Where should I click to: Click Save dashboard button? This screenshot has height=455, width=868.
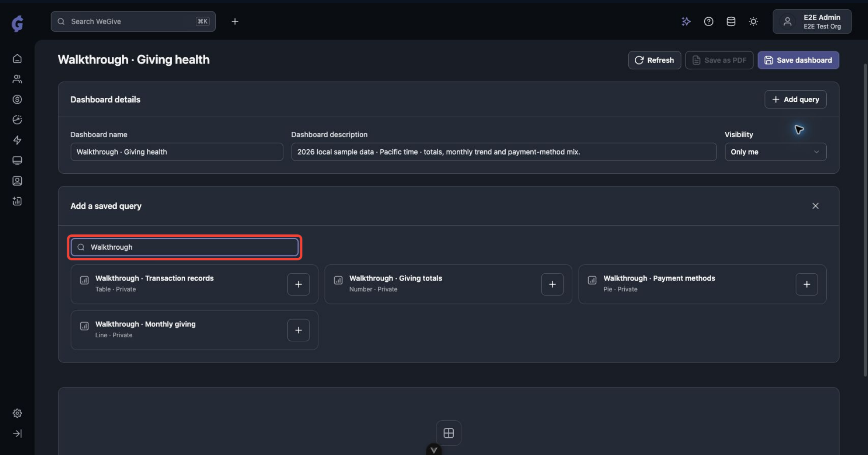click(x=798, y=60)
